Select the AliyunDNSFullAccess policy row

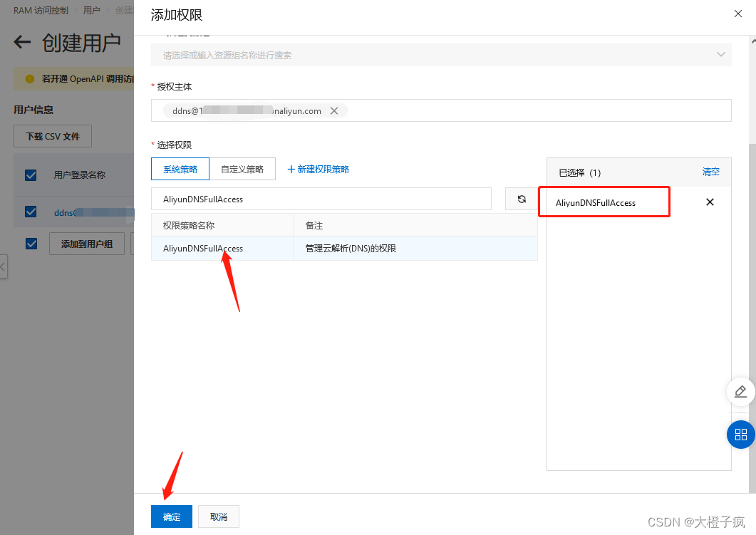[x=204, y=249]
